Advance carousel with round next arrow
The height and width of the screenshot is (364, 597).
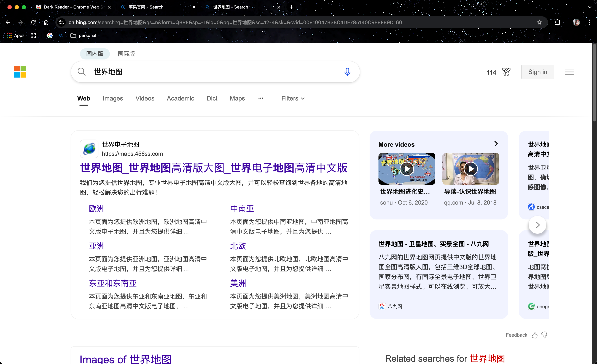(x=537, y=225)
